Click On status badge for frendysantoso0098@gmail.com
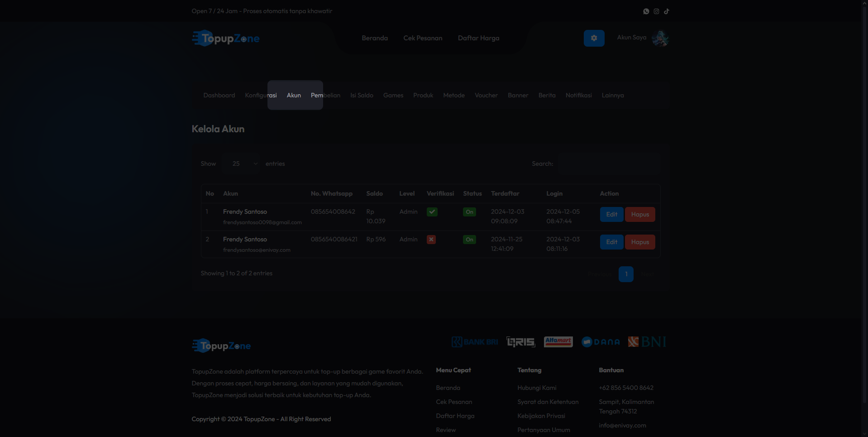The width and height of the screenshot is (868, 437). coord(470,212)
